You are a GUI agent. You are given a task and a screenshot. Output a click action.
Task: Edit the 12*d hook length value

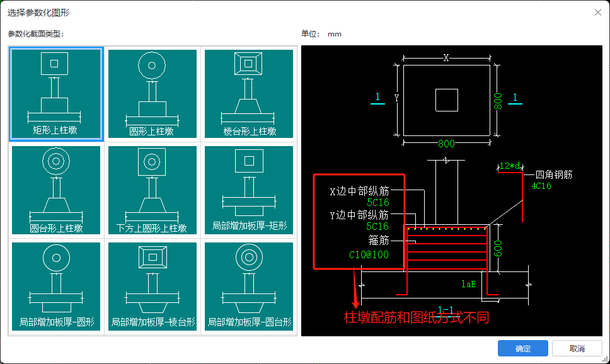coord(510,166)
